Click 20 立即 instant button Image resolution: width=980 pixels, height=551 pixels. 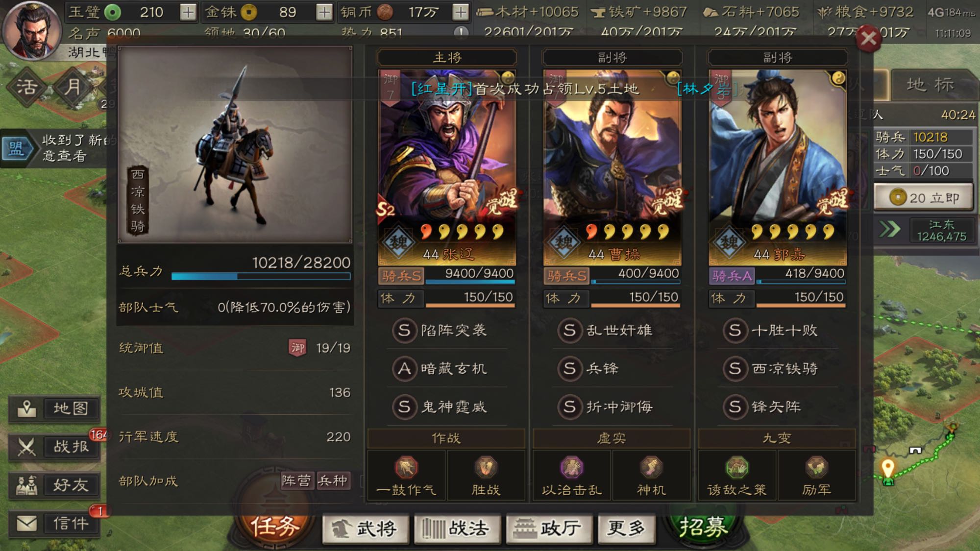click(x=924, y=197)
